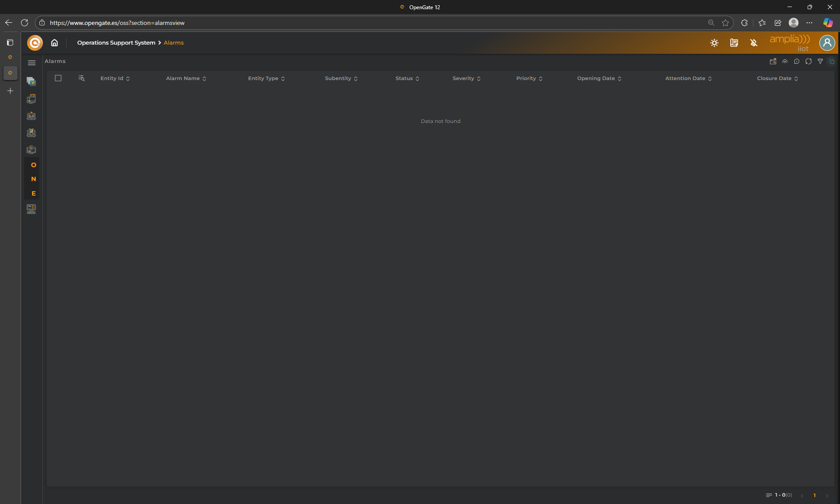840x504 pixels.
Task: Click the cloud upload icon
Action: coord(785,62)
